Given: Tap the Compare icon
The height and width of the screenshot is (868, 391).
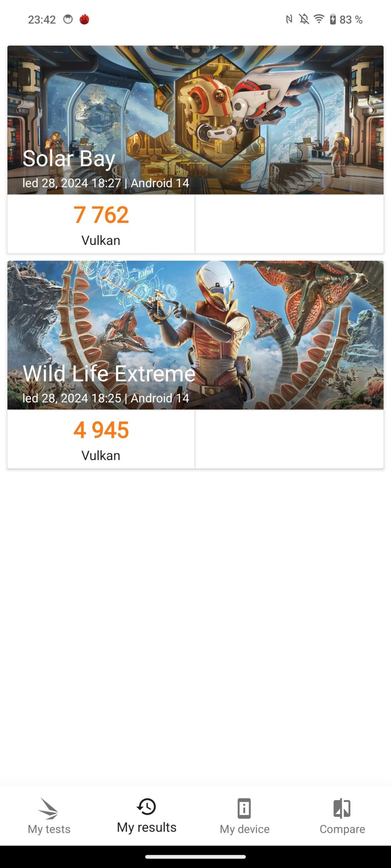Looking at the screenshot, I should tap(342, 809).
